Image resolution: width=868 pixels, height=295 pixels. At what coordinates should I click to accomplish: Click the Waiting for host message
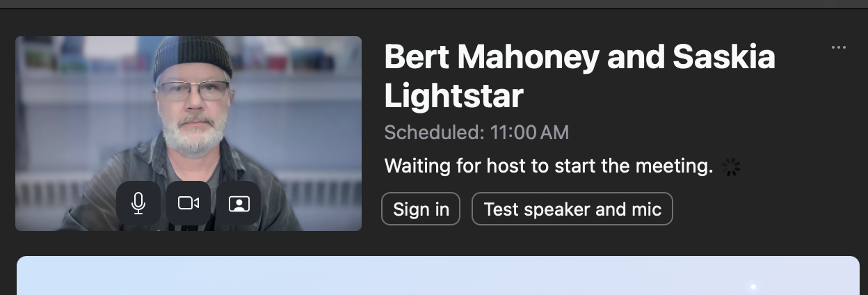click(x=549, y=167)
